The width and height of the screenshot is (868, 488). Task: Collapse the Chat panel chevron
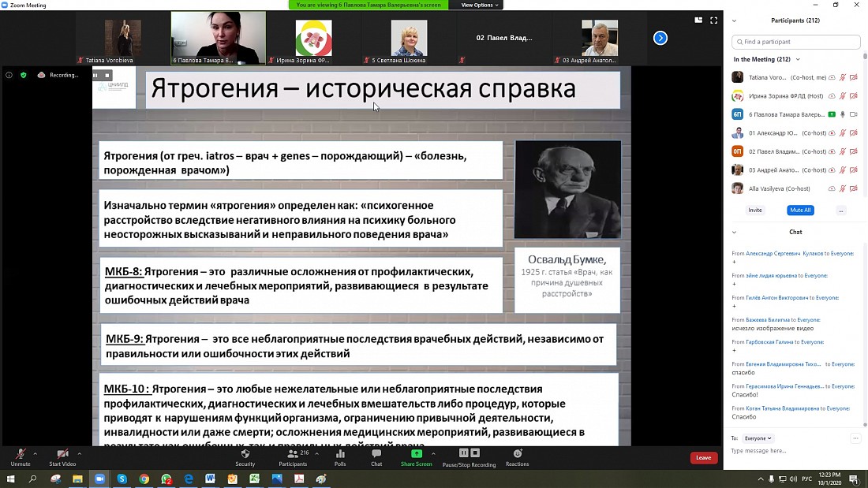[x=734, y=233]
